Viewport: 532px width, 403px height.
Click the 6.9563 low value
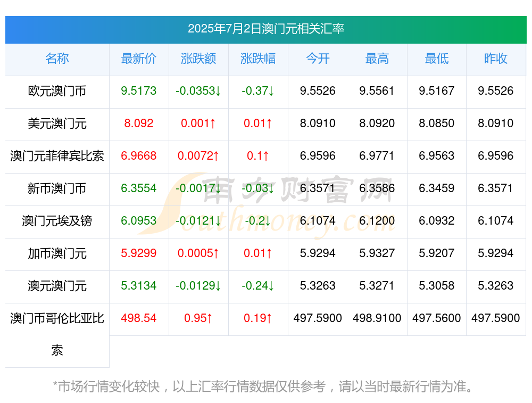click(x=437, y=156)
